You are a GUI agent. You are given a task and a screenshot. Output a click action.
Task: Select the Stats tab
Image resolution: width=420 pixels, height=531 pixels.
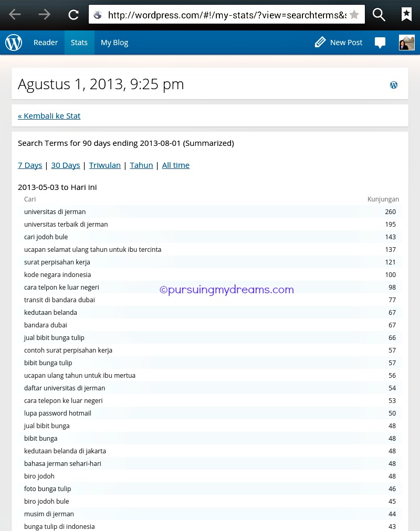[79, 43]
